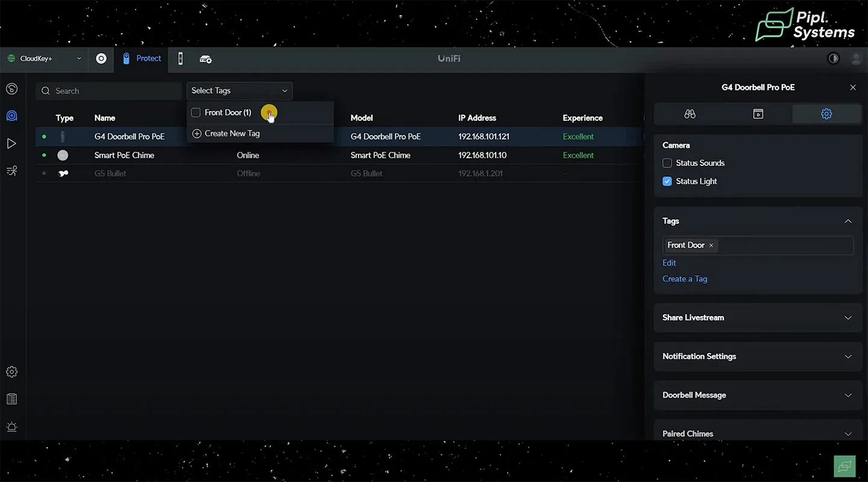Select the Smart PoE Chime row name
Viewport: 868px width, 482px height.
coord(124,155)
